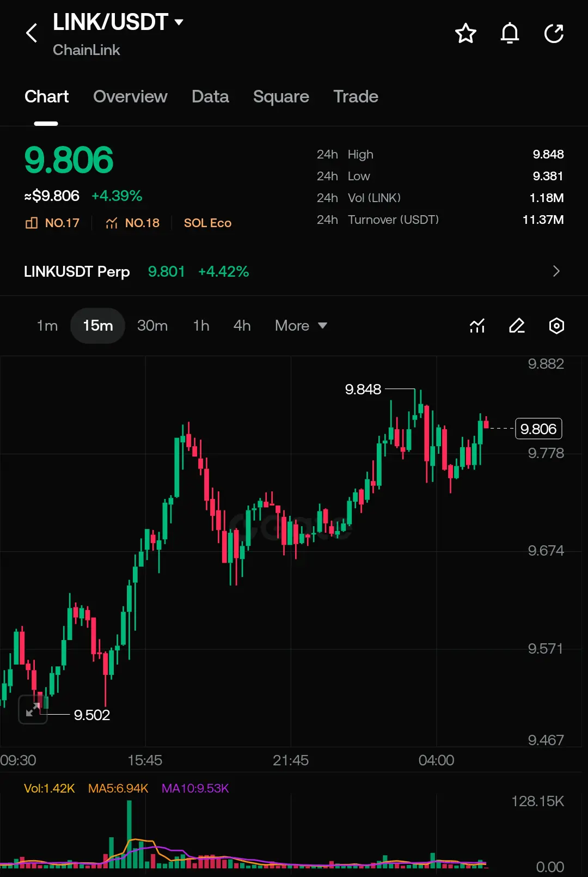The width and height of the screenshot is (588, 877).
Task: Tap the 04:00 time axis label
Action: (436, 760)
